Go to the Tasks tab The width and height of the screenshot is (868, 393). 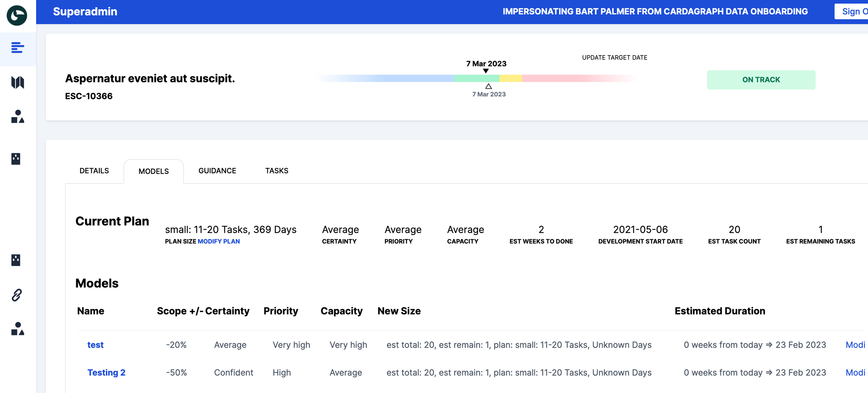[276, 171]
